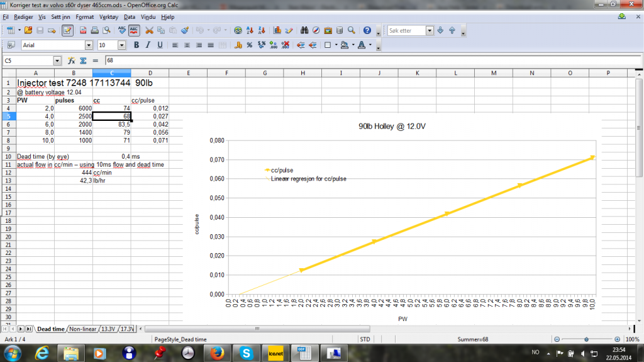The image size is (644, 362).
Task: Select the Format Paintbrush tool
Action: coord(185,30)
